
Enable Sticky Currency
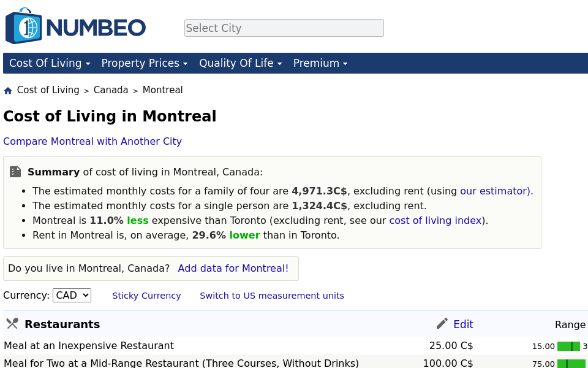click(x=146, y=296)
